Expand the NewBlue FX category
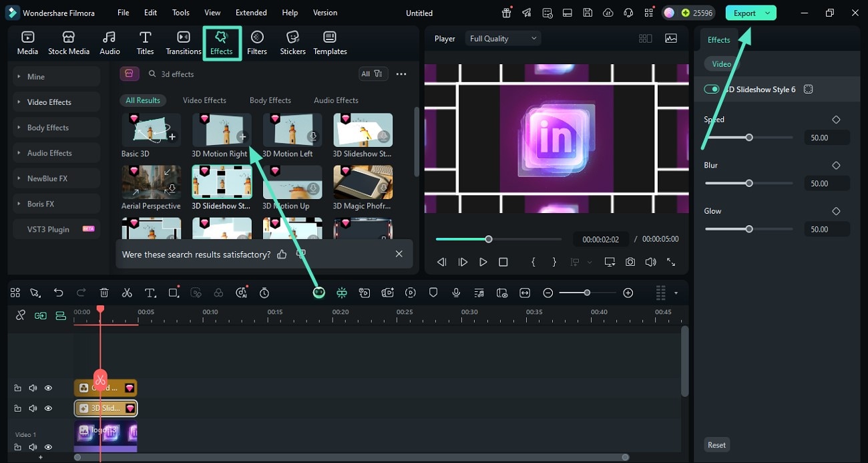Image resolution: width=868 pixels, height=463 pixels. point(56,178)
